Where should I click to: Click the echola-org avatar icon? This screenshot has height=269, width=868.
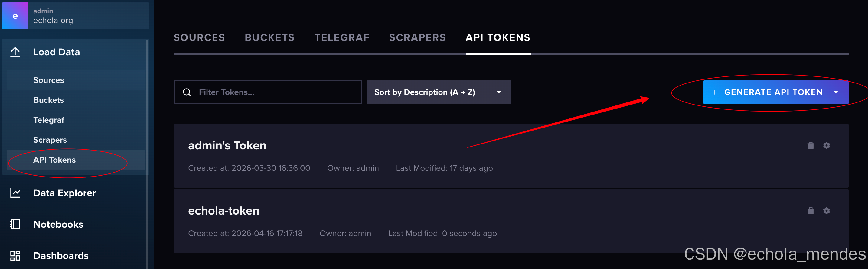pos(15,16)
